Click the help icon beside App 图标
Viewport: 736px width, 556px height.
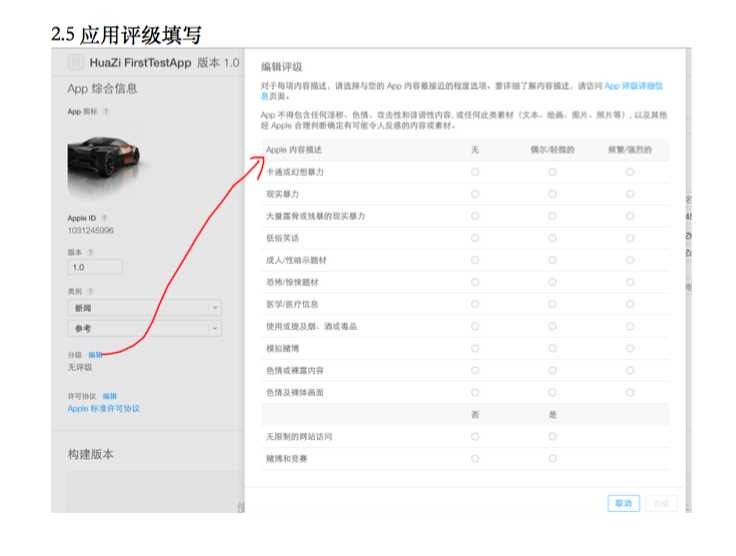coord(106,112)
